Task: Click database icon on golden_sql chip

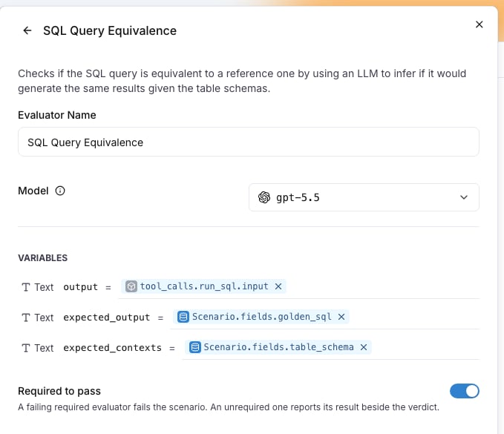Action: pos(183,317)
